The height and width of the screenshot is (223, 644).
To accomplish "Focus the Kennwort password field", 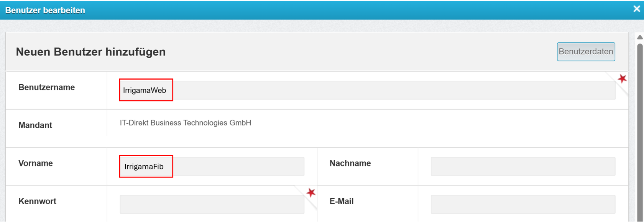I will [x=212, y=204].
